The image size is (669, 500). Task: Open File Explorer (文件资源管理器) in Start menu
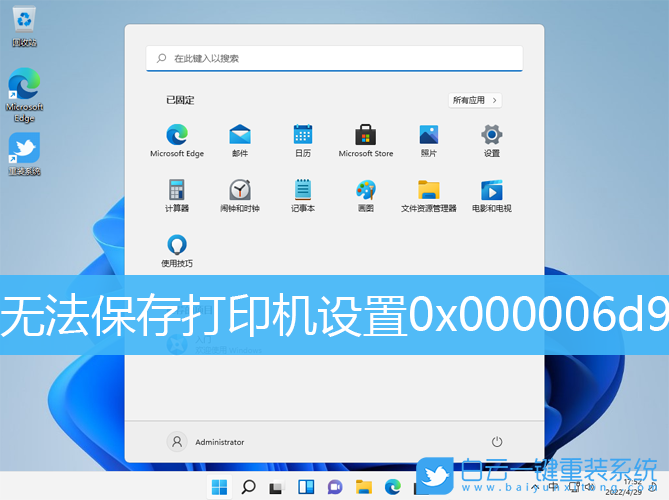tap(429, 196)
